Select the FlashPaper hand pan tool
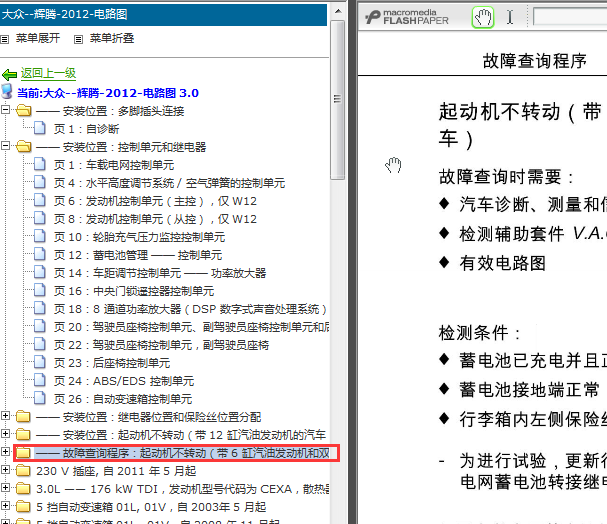Screen dimensions: 607x524 point(483,17)
